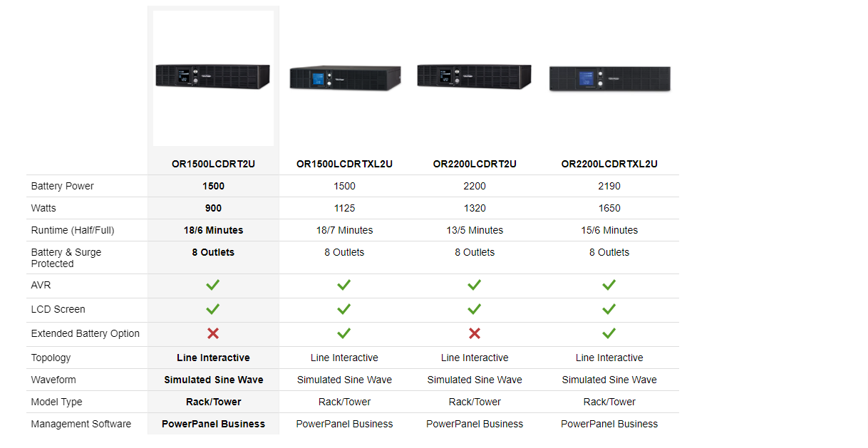Click the OR1500LCDRT2U product image

tap(212, 76)
